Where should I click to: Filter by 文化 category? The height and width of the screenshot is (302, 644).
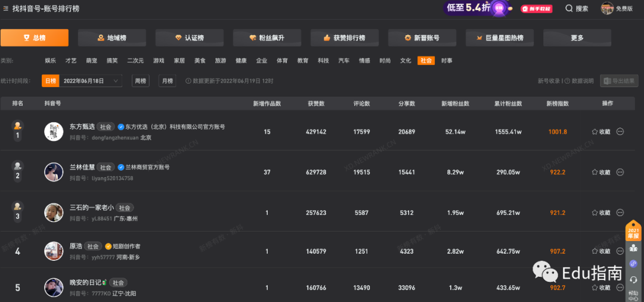click(x=405, y=60)
